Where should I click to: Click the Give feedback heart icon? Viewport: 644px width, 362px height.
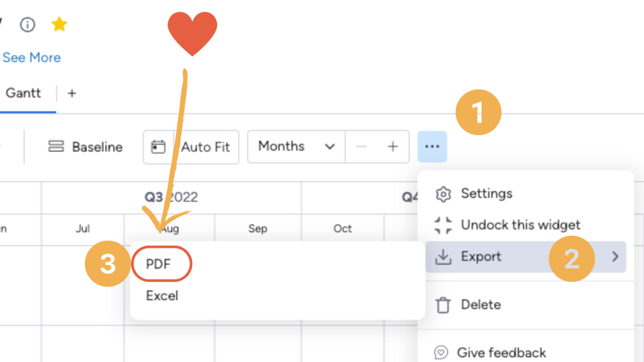[441, 353]
